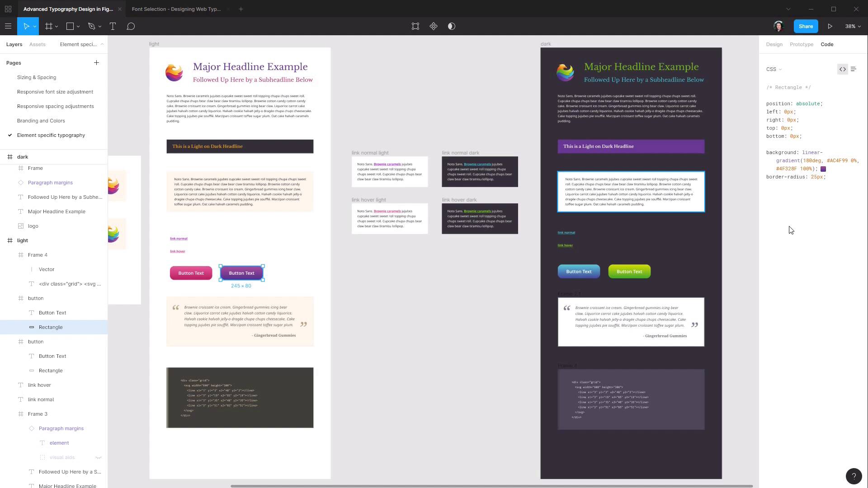Select the Text tool in toolbar
868x488 pixels.
(113, 26)
